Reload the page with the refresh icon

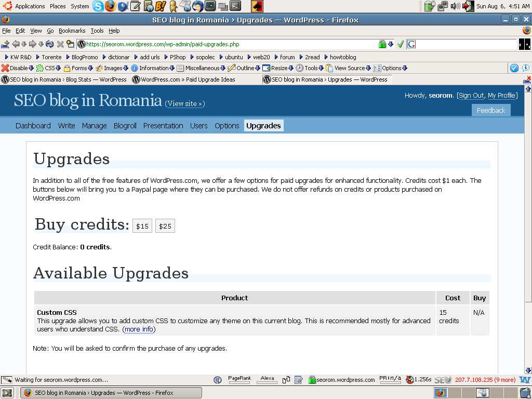pos(49,44)
